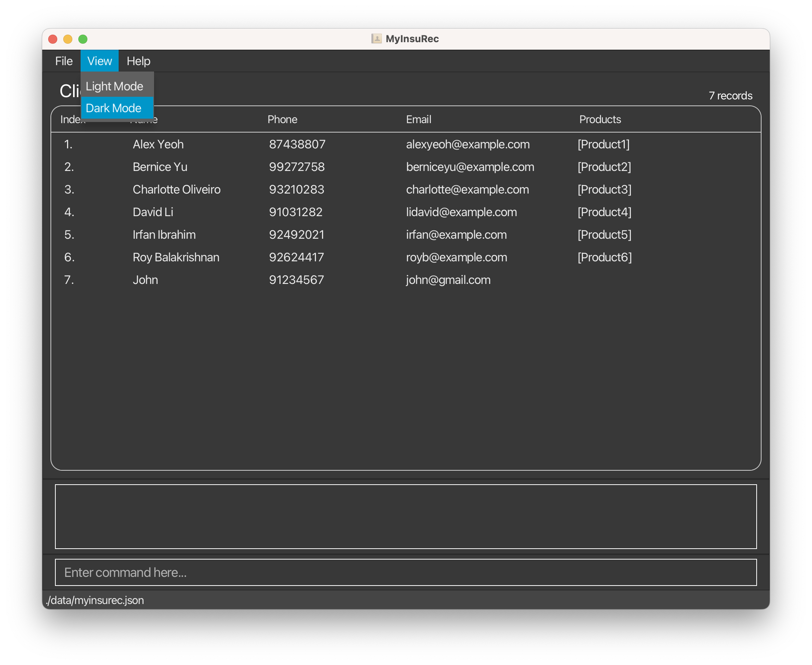Click phone number 93210283

297,190
